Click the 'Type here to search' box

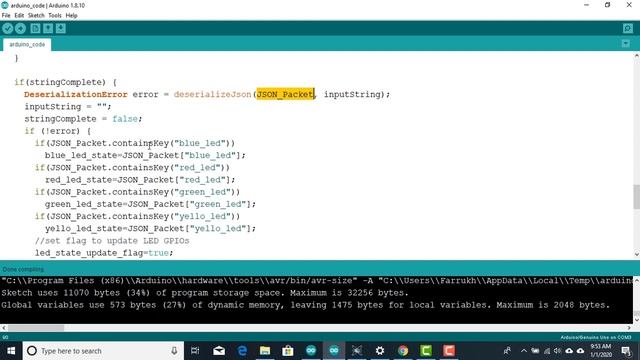click(103, 351)
